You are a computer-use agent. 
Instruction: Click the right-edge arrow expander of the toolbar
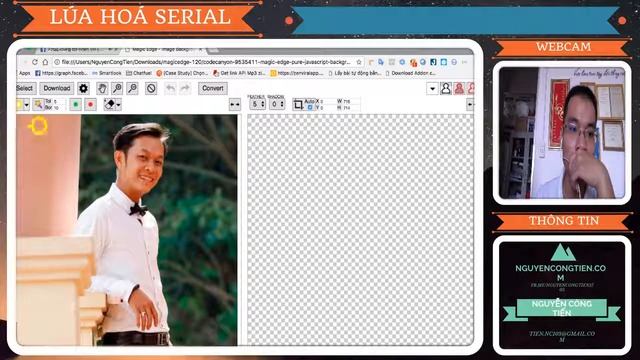tap(470, 104)
